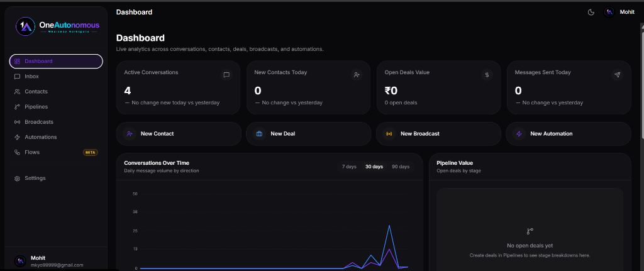This screenshot has height=271, width=644.
Task: Open the Inbox sidebar item
Action: (x=56, y=76)
